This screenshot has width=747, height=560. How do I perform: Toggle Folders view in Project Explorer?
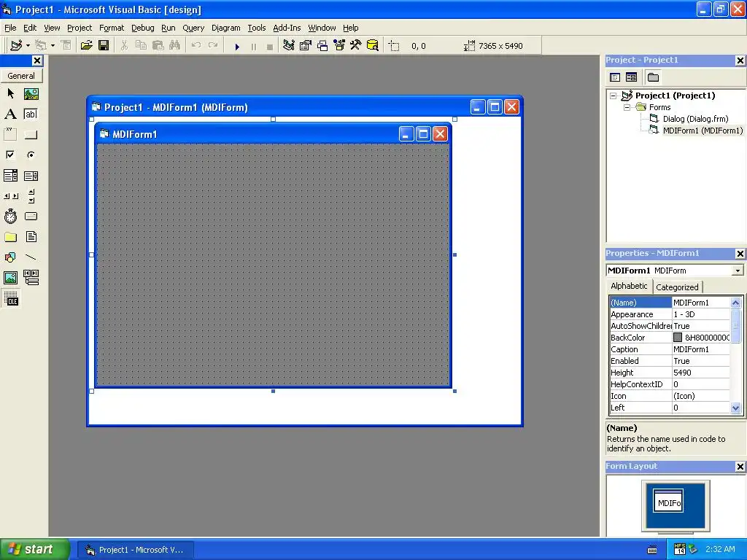(653, 77)
